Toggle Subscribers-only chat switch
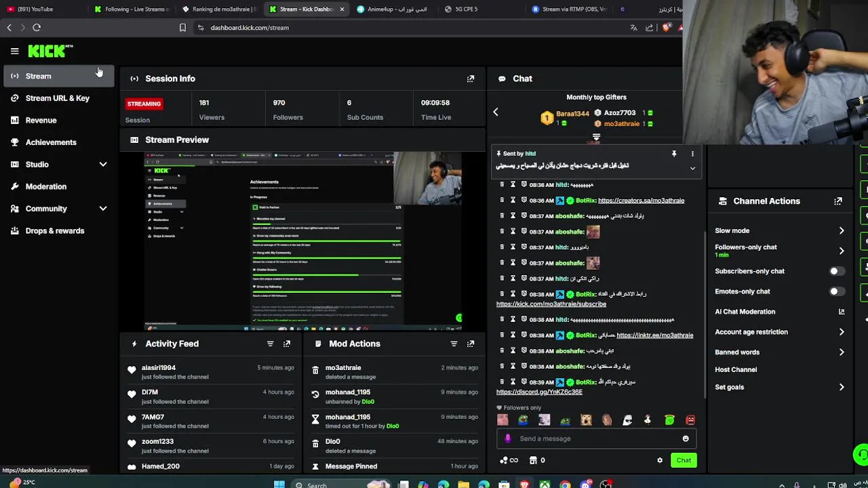Viewport: 868px width, 488px height. (837, 271)
